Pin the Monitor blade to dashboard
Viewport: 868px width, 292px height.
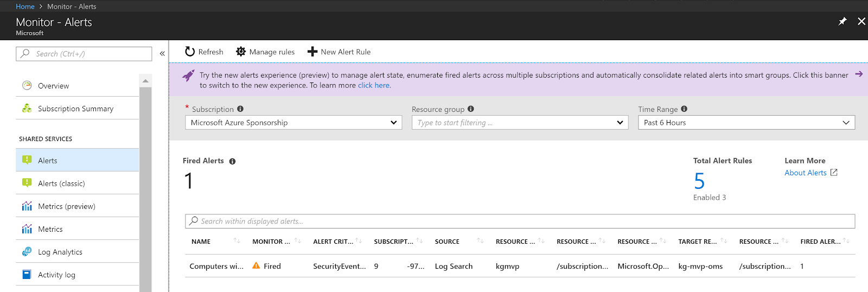[843, 21]
